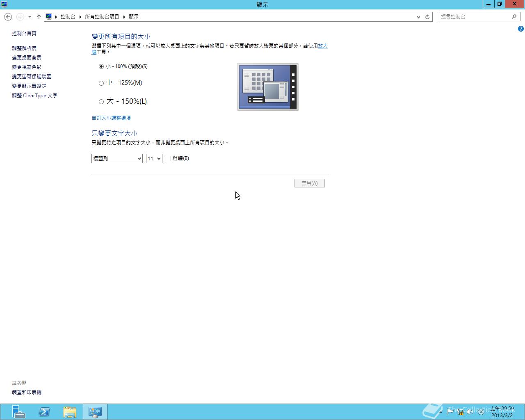Refresh the control panel page
525x420 pixels.
click(427, 17)
